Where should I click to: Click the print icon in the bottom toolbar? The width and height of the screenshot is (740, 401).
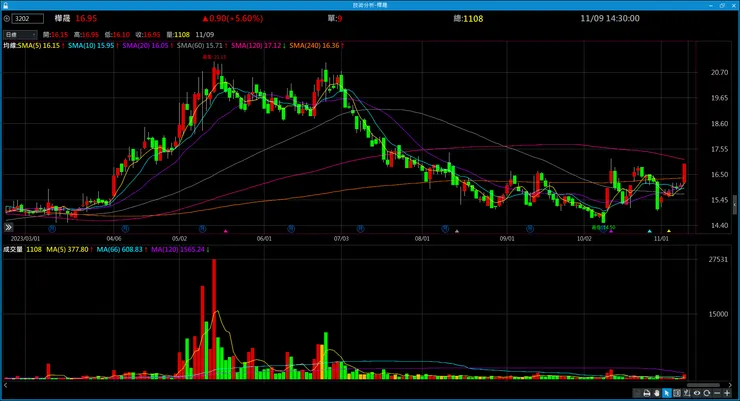point(647,393)
